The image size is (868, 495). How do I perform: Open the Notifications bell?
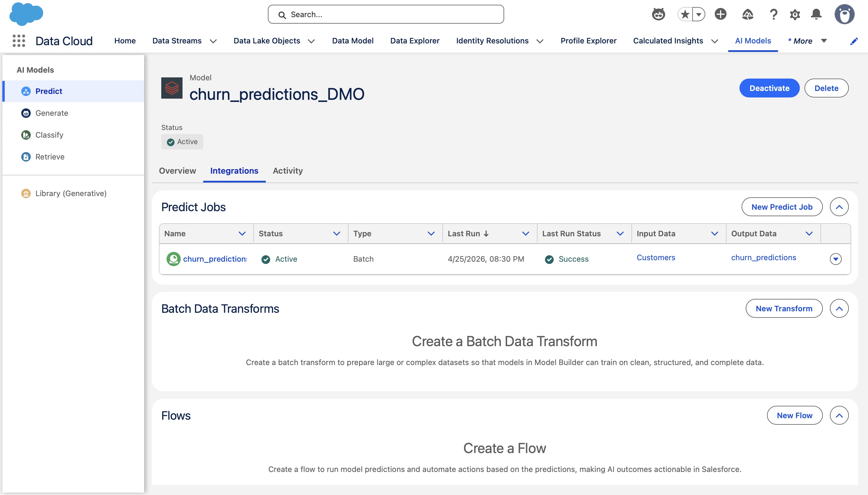click(x=816, y=14)
